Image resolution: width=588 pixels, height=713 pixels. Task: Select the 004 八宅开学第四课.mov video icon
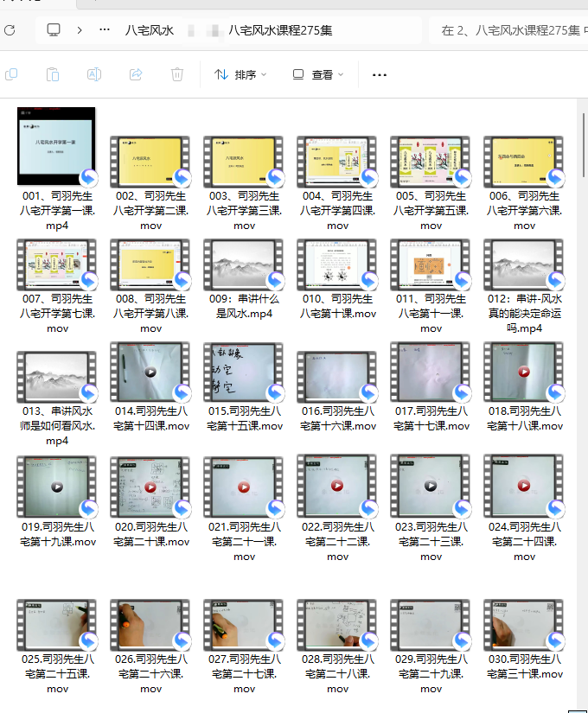click(336, 162)
